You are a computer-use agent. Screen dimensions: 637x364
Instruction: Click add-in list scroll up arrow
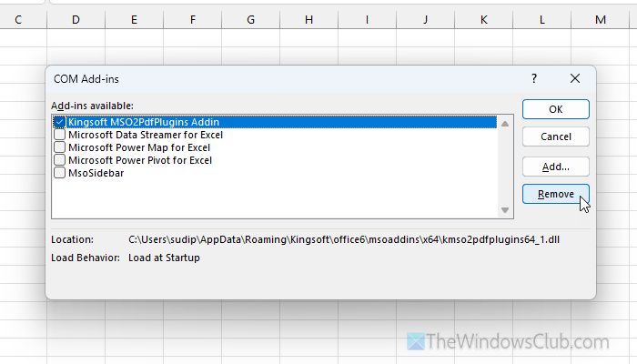coord(505,124)
